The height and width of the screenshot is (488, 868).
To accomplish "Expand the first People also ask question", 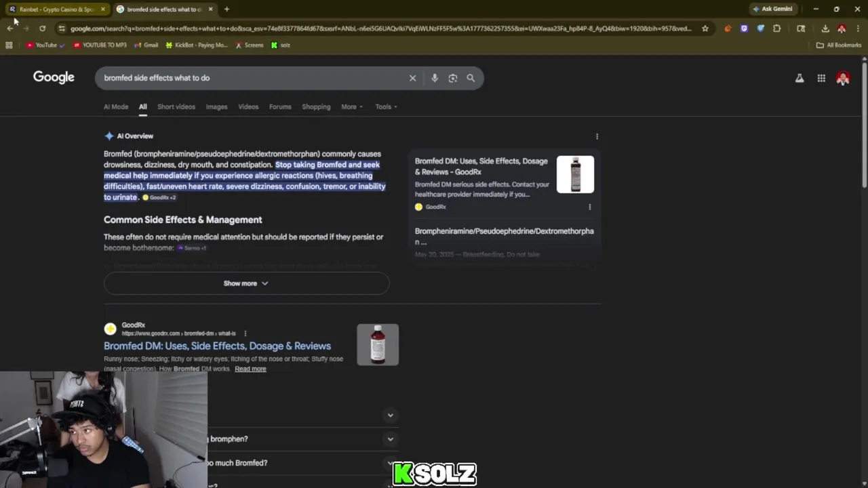I will pyautogui.click(x=390, y=415).
